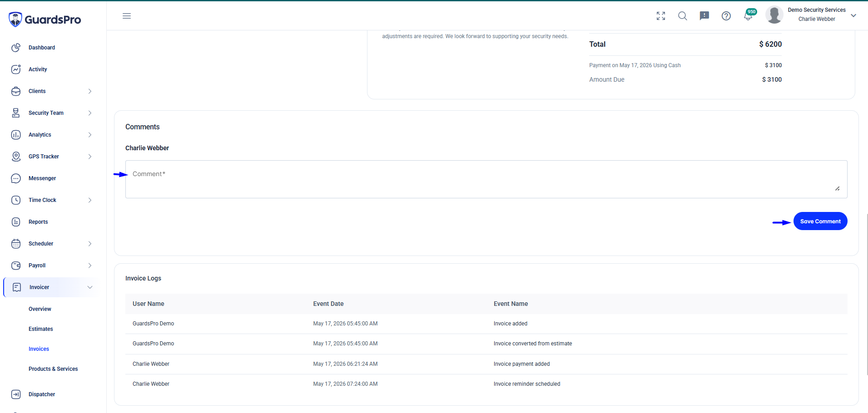Click the Save Comment button
The image size is (868, 413).
pos(820,221)
